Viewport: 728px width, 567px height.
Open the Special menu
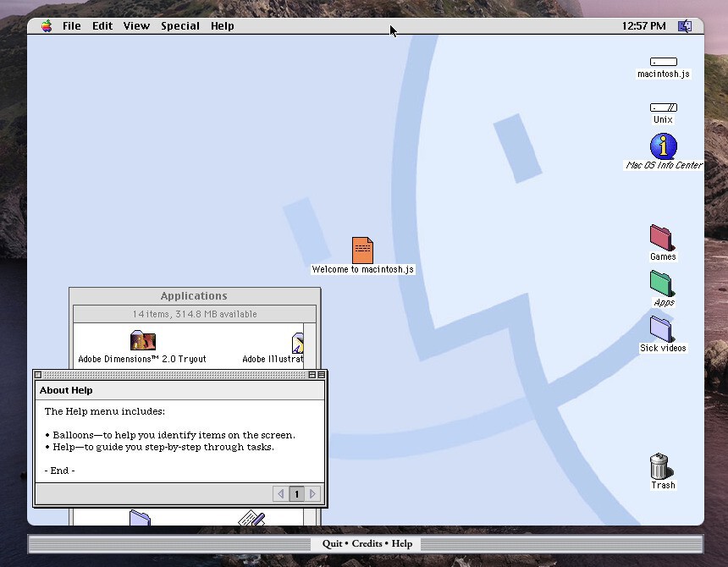pos(180,26)
